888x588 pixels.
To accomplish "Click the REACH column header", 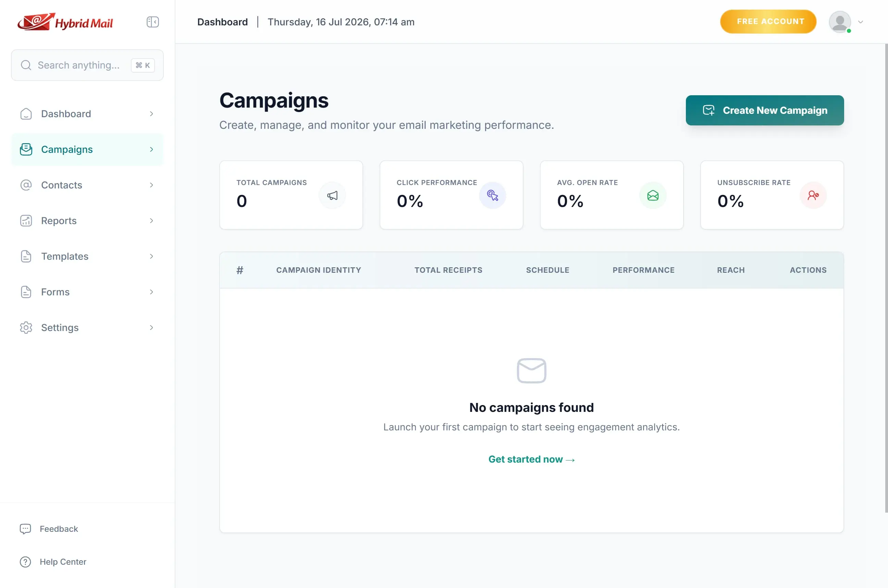I will 731,270.
